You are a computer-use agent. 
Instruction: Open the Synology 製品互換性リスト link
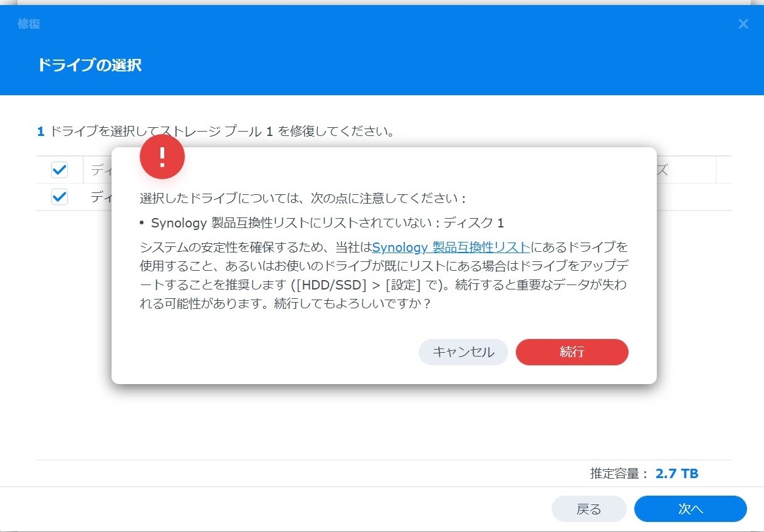451,247
